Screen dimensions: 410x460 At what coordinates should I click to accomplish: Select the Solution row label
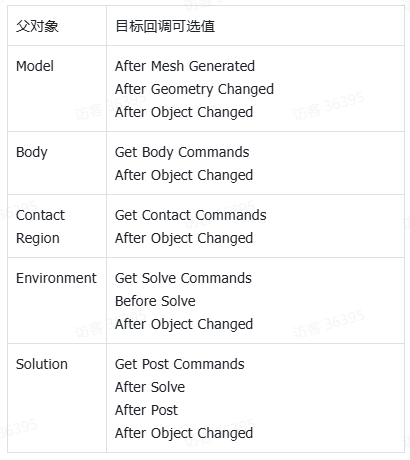coord(42,364)
